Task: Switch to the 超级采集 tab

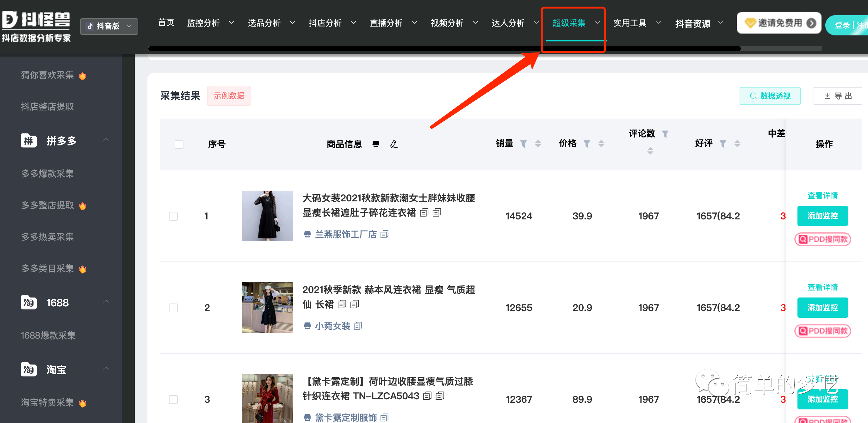Action: (569, 23)
